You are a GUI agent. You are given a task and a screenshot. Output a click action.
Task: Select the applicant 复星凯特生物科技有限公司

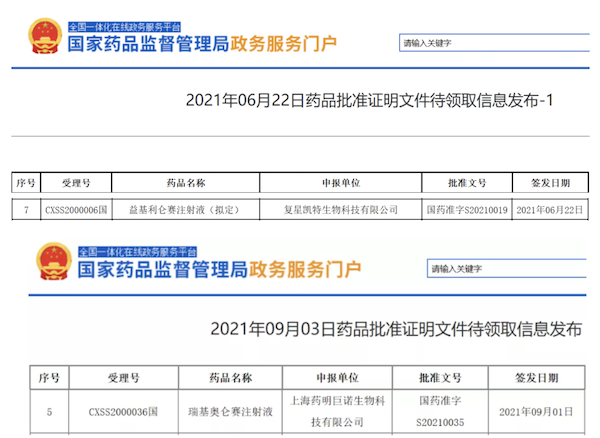coord(341,210)
